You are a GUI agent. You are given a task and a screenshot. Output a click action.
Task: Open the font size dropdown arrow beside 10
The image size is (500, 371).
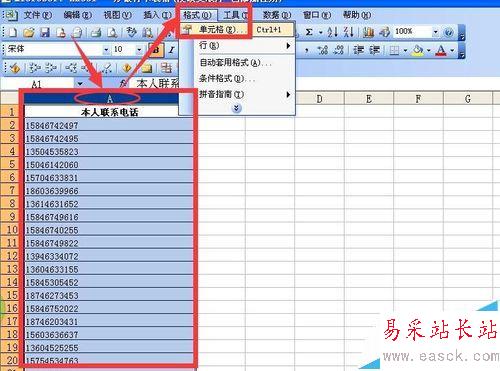point(139,50)
